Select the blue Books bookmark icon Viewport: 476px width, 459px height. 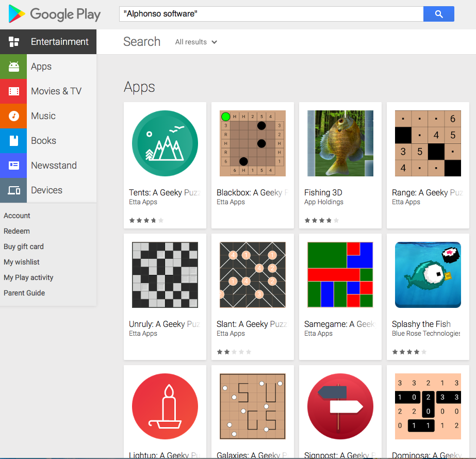13,141
